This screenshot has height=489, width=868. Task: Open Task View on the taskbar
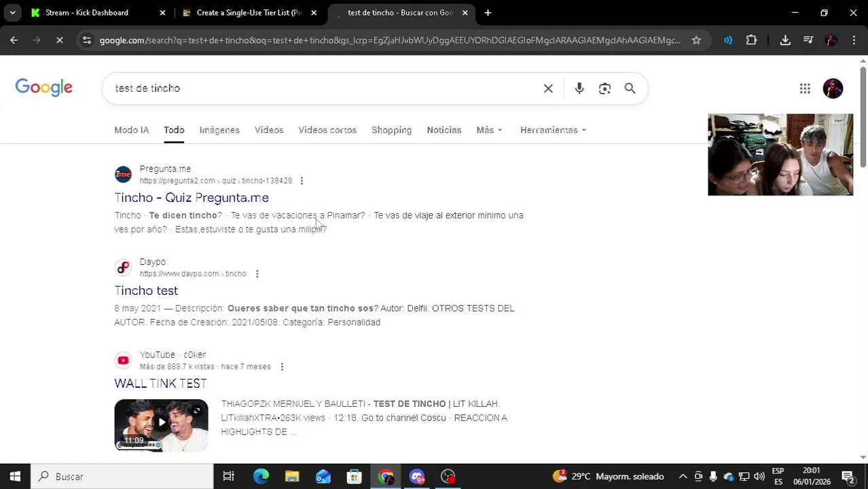pyautogui.click(x=229, y=476)
